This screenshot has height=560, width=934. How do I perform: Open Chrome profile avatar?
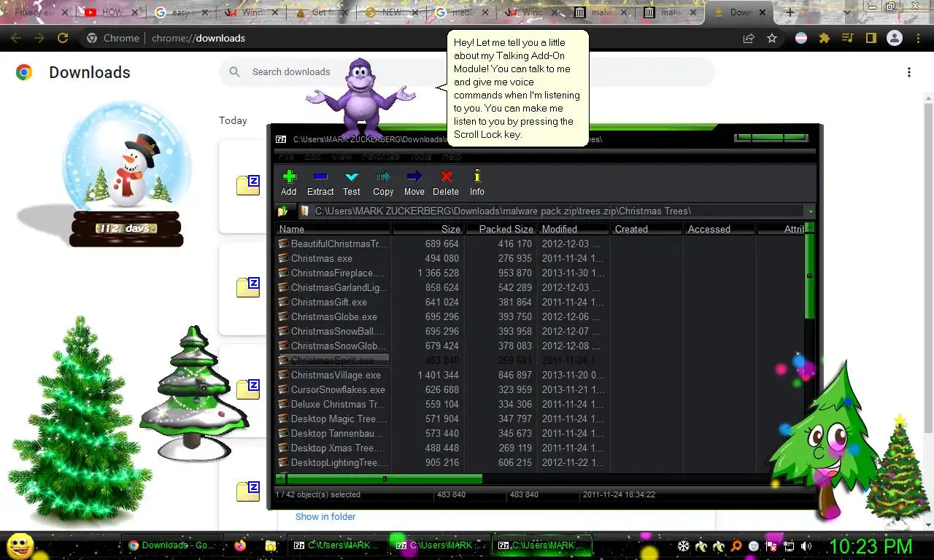click(894, 38)
